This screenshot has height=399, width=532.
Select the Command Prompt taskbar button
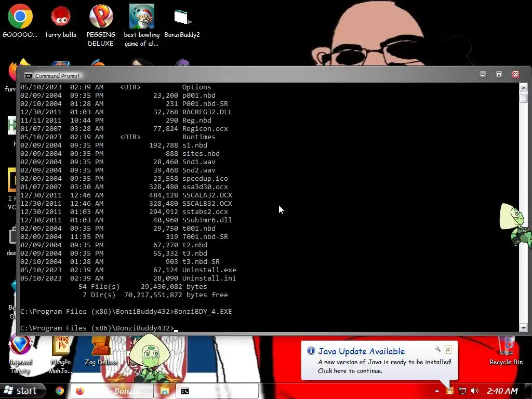coord(217,391)
